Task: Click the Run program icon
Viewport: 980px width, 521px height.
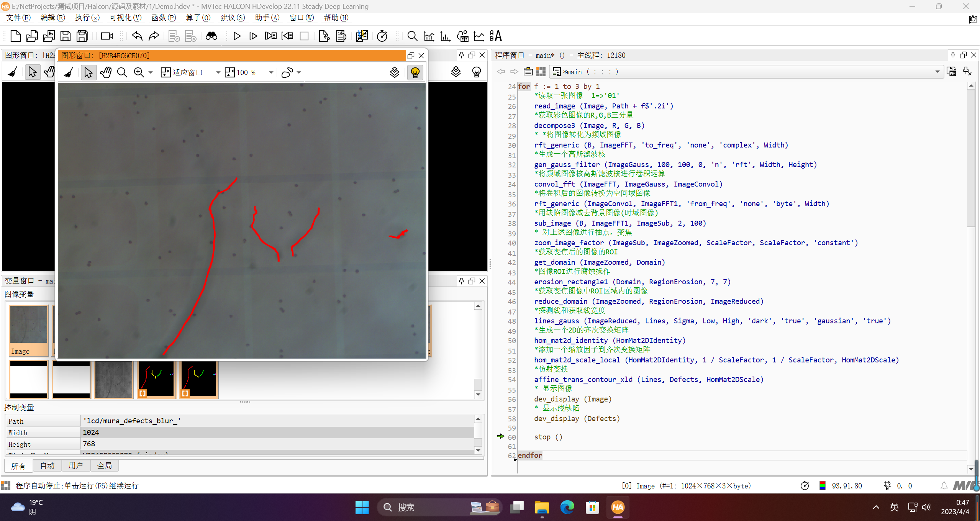Action: pos(237,36)
